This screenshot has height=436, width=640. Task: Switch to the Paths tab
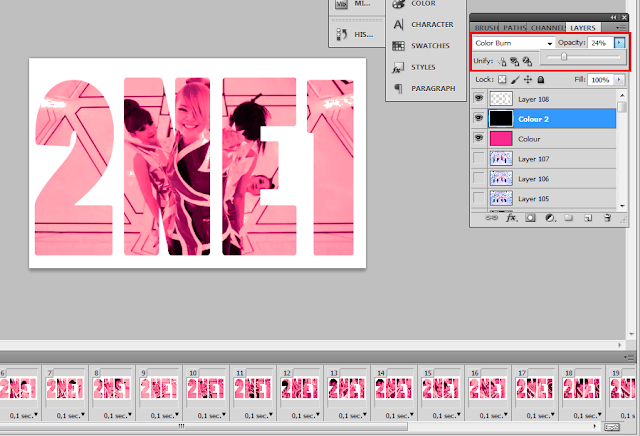pos(514,28)
